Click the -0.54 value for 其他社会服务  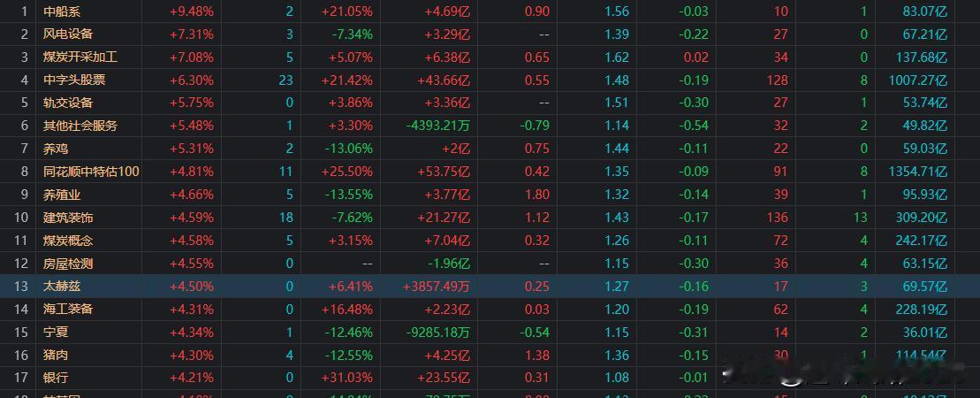coord(694,126)
